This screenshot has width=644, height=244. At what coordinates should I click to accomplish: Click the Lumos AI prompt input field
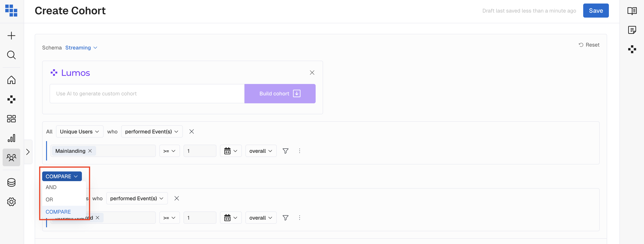click(x=147, y=94)
